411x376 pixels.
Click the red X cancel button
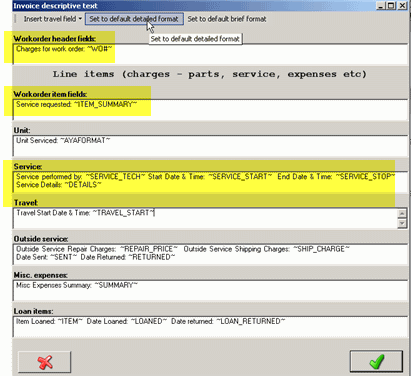(x=45, y=362)
